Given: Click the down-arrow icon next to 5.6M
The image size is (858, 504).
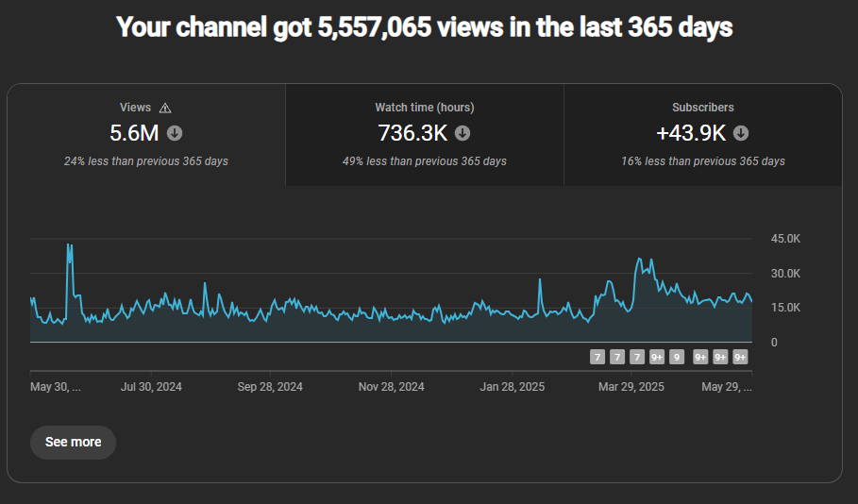Looking at the screenshot, I should coord(175,133).
